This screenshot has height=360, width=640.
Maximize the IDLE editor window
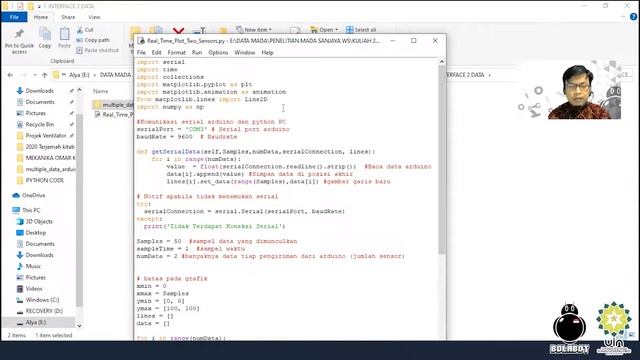pyautogui.click(x=413, y=40)
